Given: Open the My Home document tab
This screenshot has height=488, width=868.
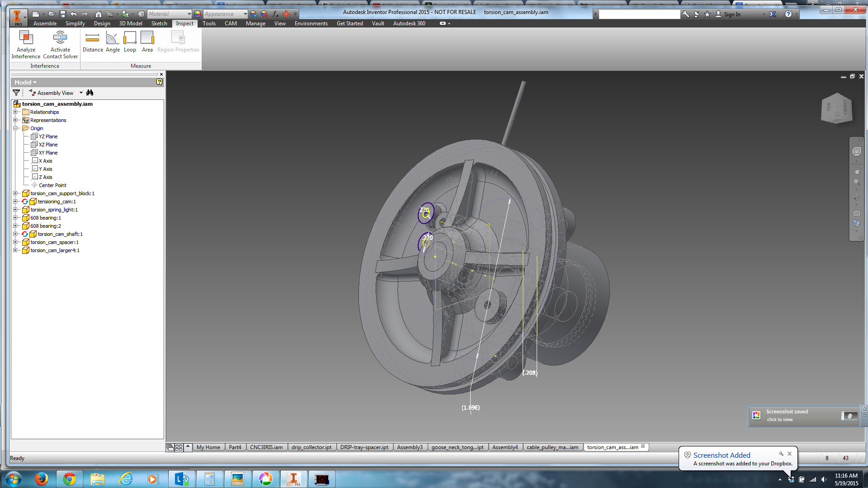Looking at the screenshot, I should [x=208, y=447].
